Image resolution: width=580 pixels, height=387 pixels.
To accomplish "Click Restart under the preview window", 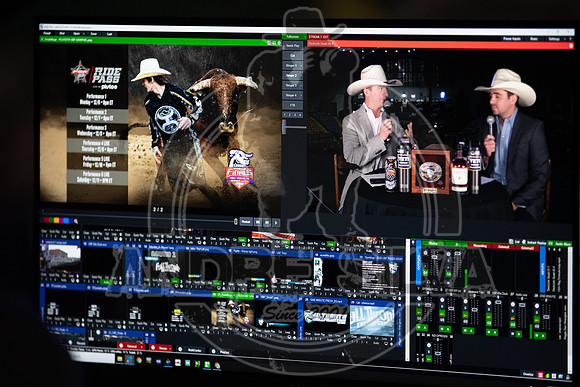I will [246, 222].
